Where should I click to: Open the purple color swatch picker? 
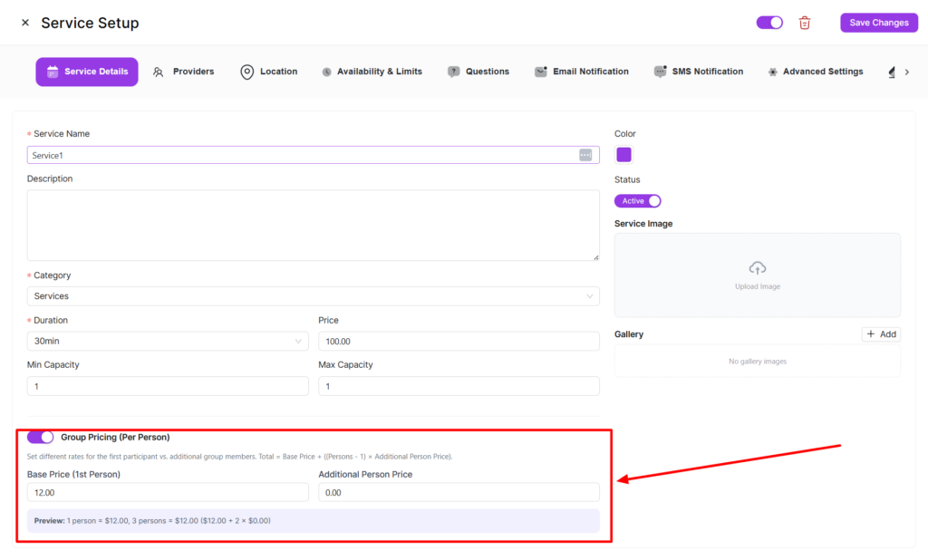623,155
